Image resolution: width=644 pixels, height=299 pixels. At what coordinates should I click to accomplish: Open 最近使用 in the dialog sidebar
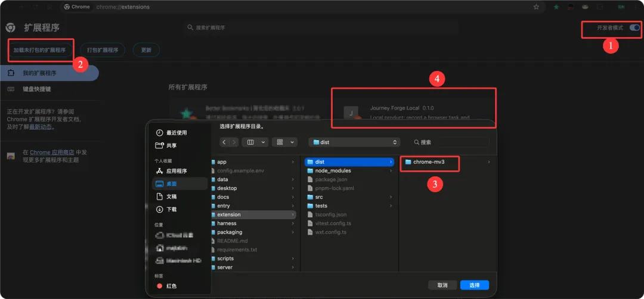172,133
